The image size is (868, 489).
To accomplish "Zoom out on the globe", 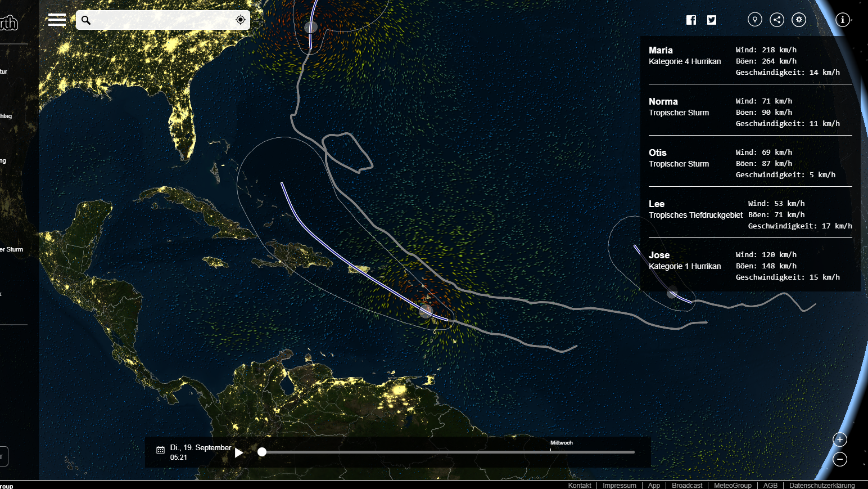I will click(840, 459).
